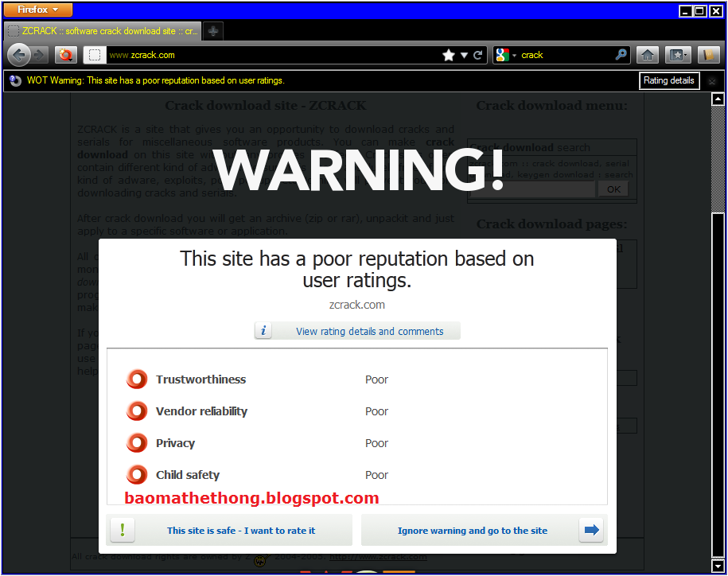Click the green exclamation mark icon
Viewport: 728px width, 576px height.
pyautogui.click(x=122, y=530)
